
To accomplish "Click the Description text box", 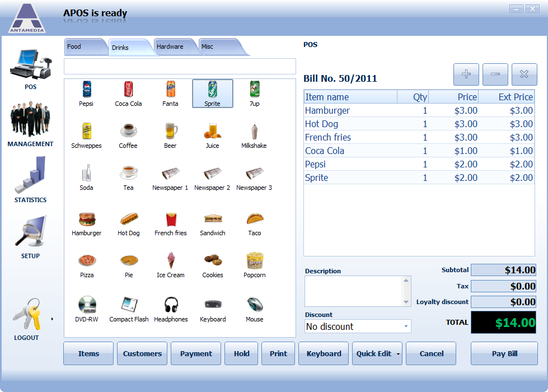I will point(354,291).
